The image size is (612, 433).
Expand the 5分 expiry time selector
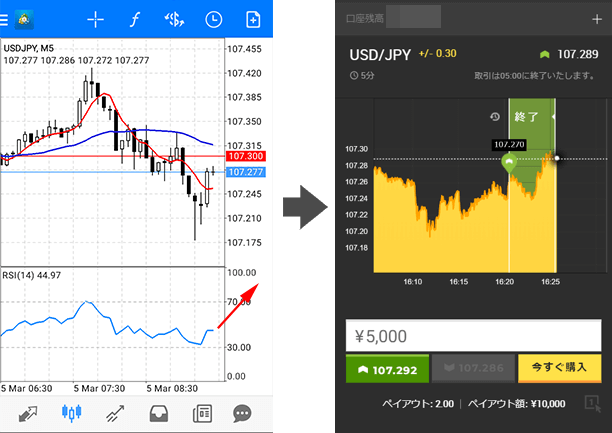[361, 76]
